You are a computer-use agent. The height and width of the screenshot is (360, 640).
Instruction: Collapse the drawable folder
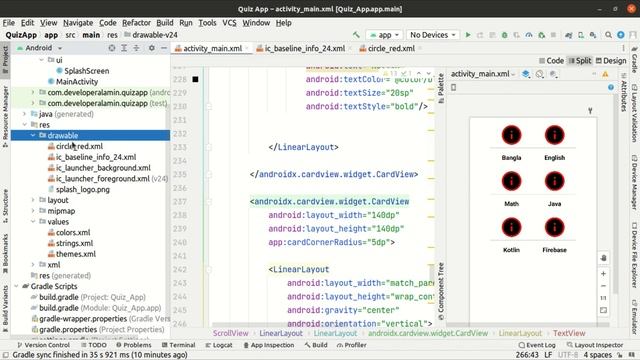33,136
